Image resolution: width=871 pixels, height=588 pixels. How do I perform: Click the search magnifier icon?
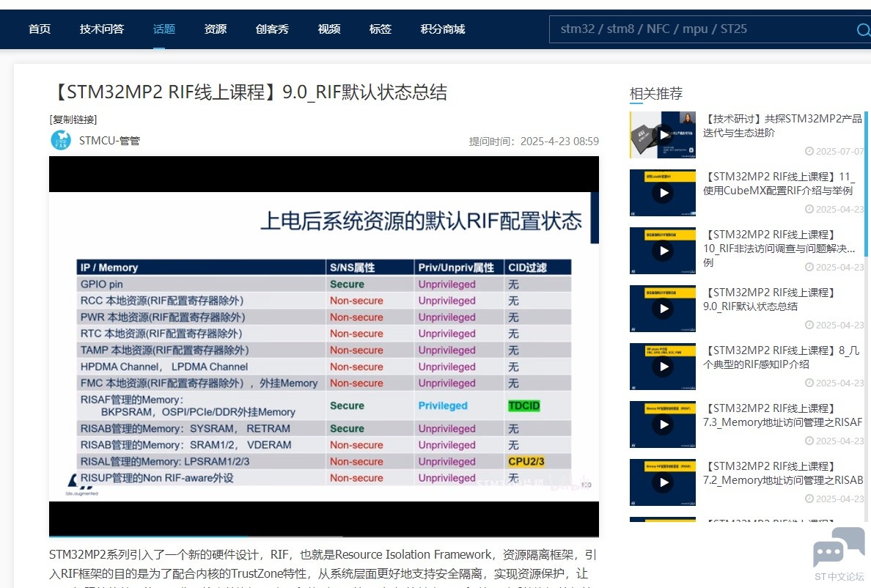pos(863,29)
